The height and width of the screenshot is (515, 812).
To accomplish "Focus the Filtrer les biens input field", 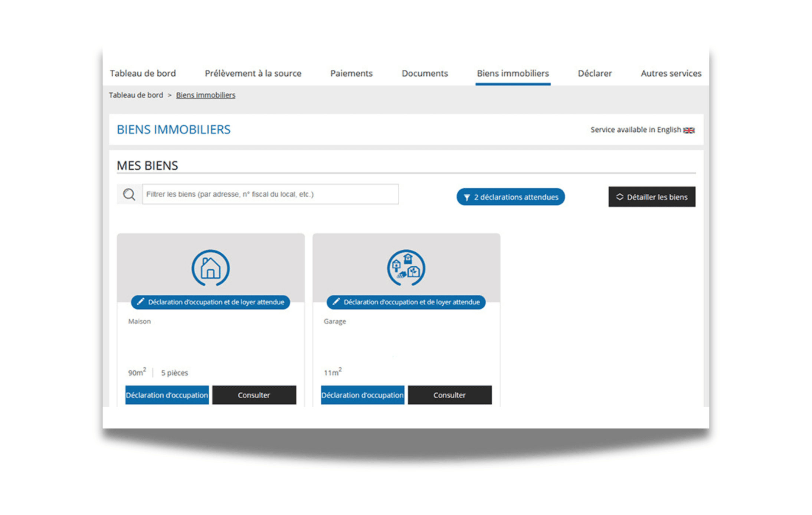I will click(270, 194).
